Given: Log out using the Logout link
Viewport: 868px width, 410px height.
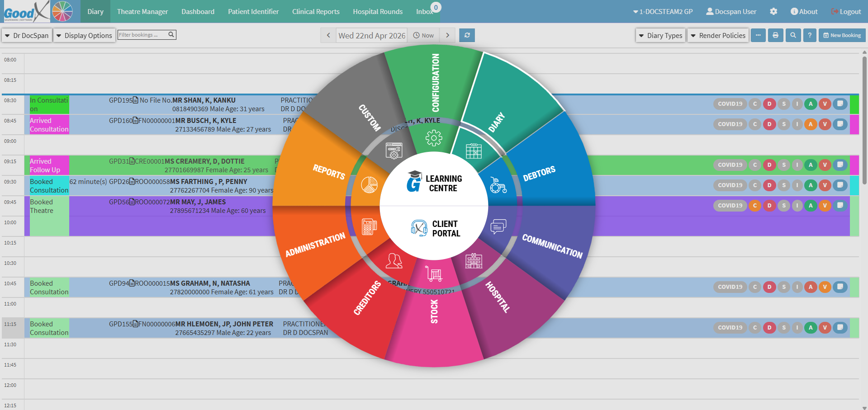Looking at the screenshot, I should point(846,12).
